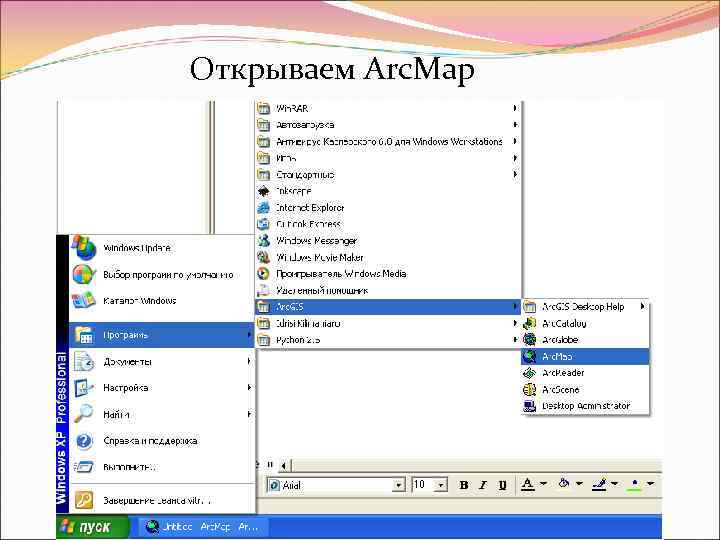Expand the Стандартные folder arrow
The width and height of the screenshot is (720, 540).
coord(515,174)
